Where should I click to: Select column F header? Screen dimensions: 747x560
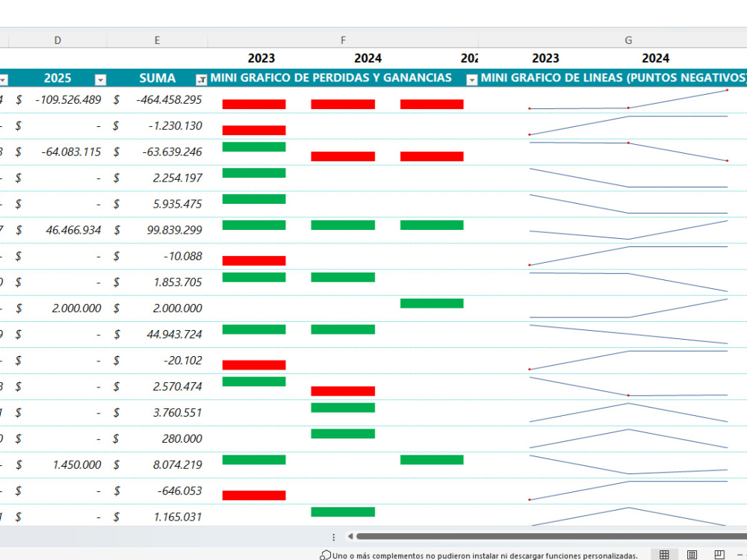pos(343,40)
